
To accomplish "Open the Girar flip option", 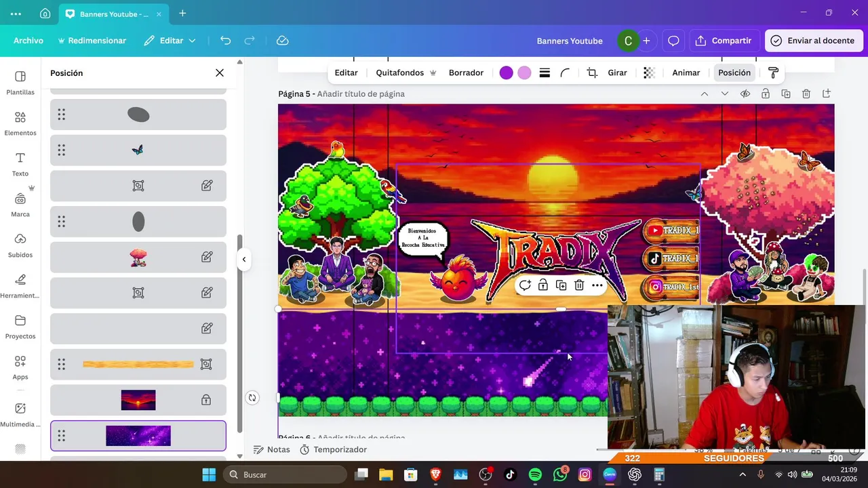I will point(617,73).
